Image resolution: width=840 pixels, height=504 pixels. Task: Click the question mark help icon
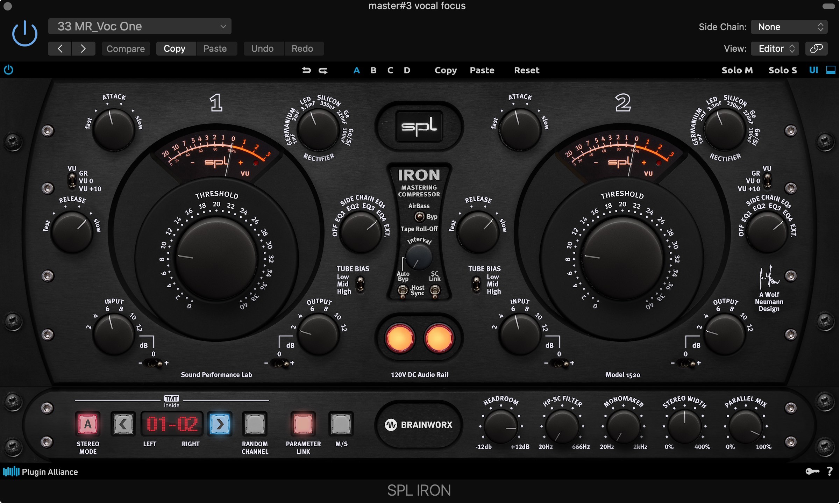(x=830, y=471)
